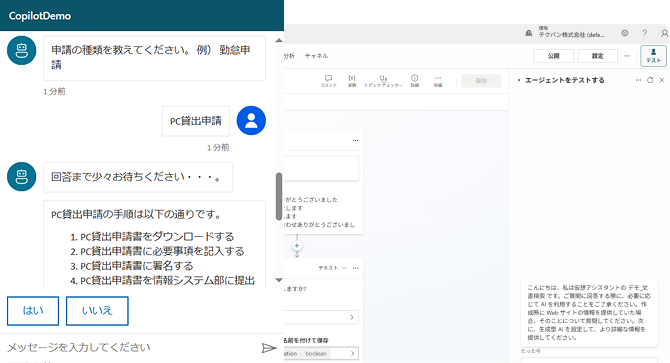Click the bot avatar beside 申請の種類 message
Image resolution: width=670 pixels, height=363 pixels.
21,50
